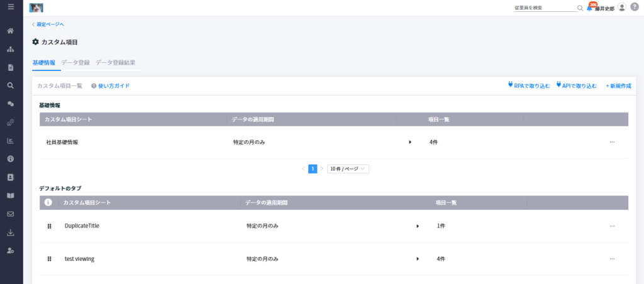
Task: Open the download icon in sidebar
Action: [x=11, y=232]
